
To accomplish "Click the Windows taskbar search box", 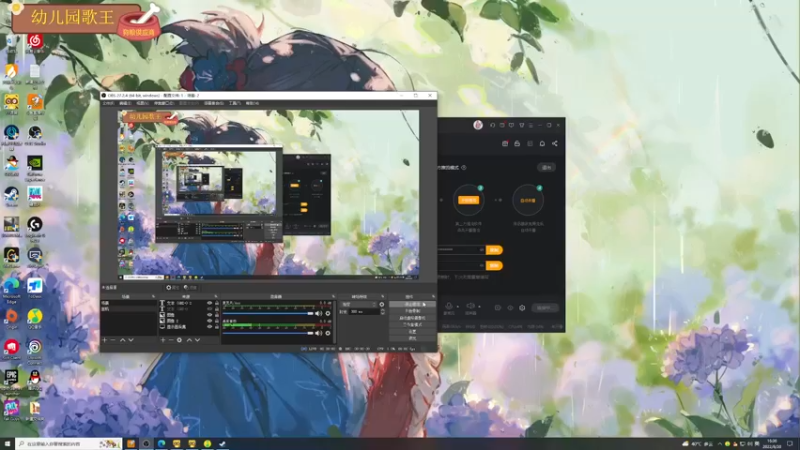I will coord(68,444).
